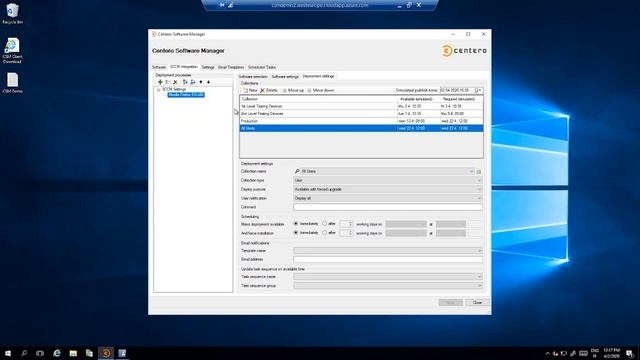Click the Close button at bottom right

pyautogui.click(x=477, y=302)
